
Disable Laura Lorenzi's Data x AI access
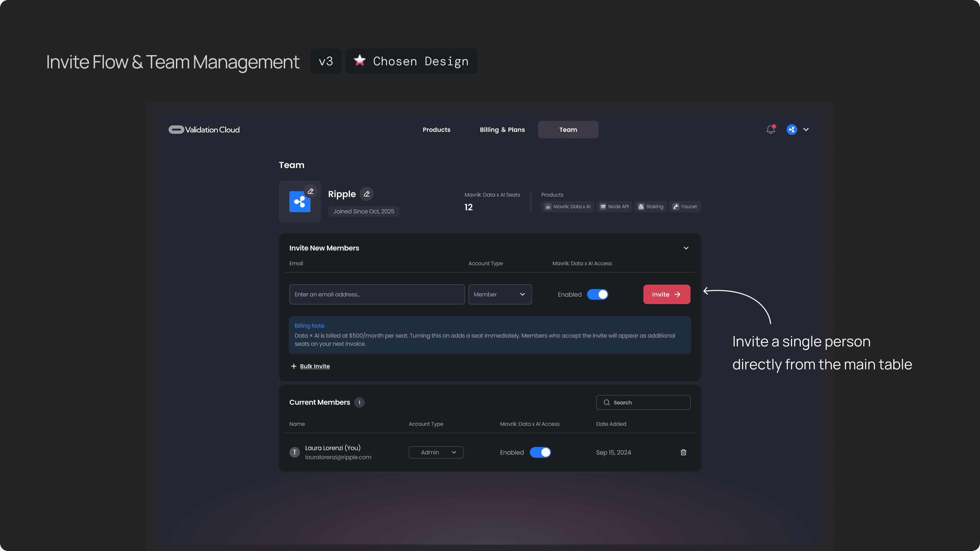click(540, 452)
